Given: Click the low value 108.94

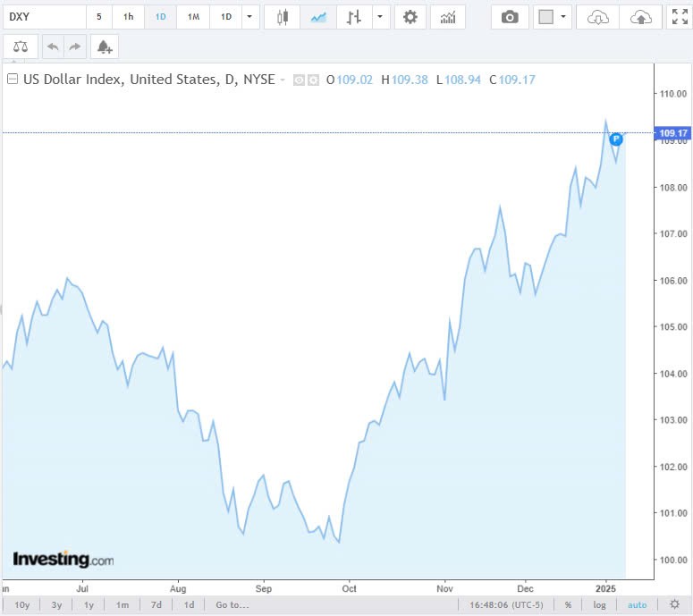Looking at the screenshot, I should tap(462, 80).
